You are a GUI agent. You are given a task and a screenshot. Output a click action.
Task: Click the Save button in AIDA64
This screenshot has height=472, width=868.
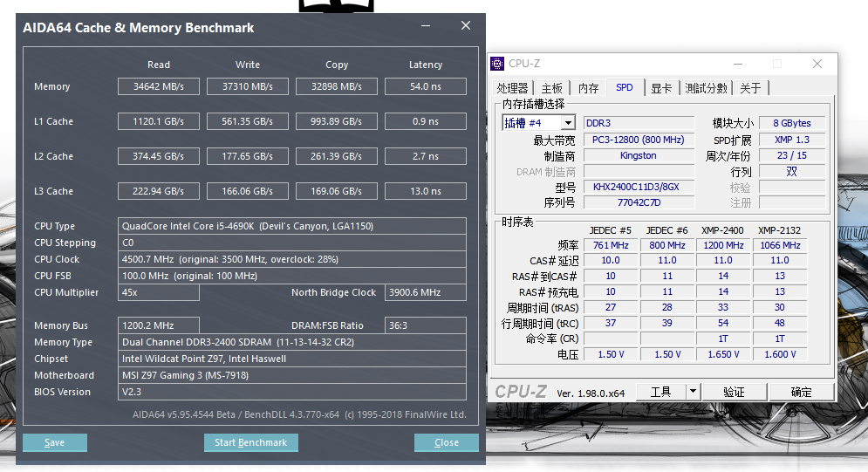(x=55, y=442)
